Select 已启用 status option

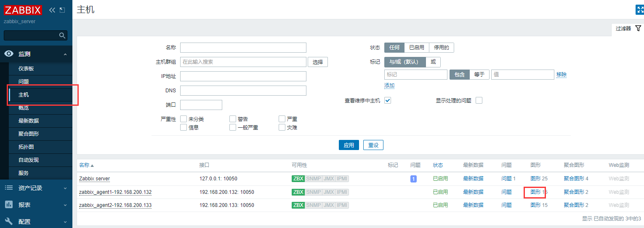(x=417, y=48)
